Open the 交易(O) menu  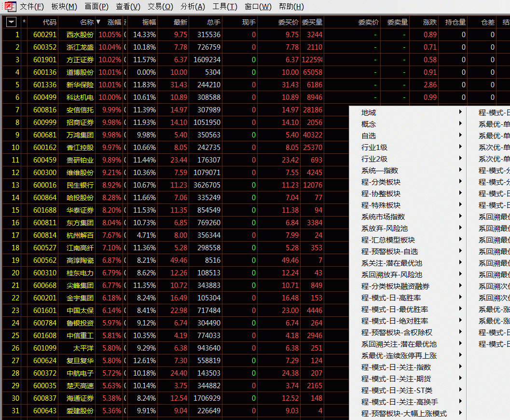(x=160, y=6)
